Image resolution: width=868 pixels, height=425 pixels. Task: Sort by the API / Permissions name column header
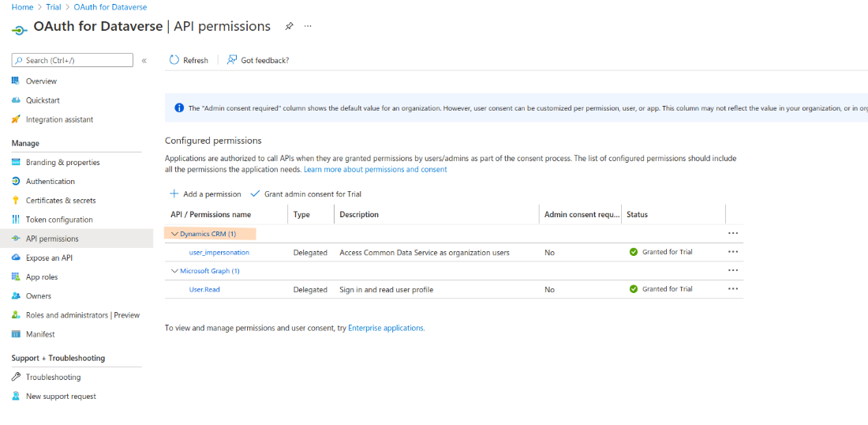click(x=211, y=214)
